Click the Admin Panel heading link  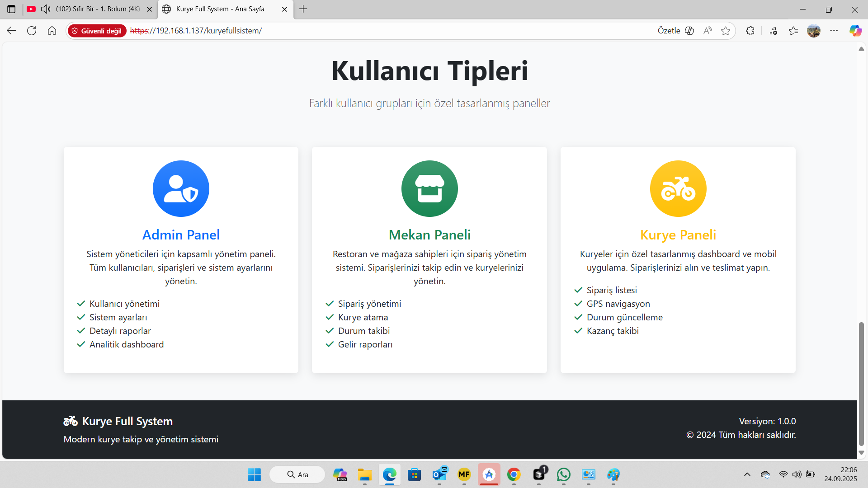(x=181, y=235)
